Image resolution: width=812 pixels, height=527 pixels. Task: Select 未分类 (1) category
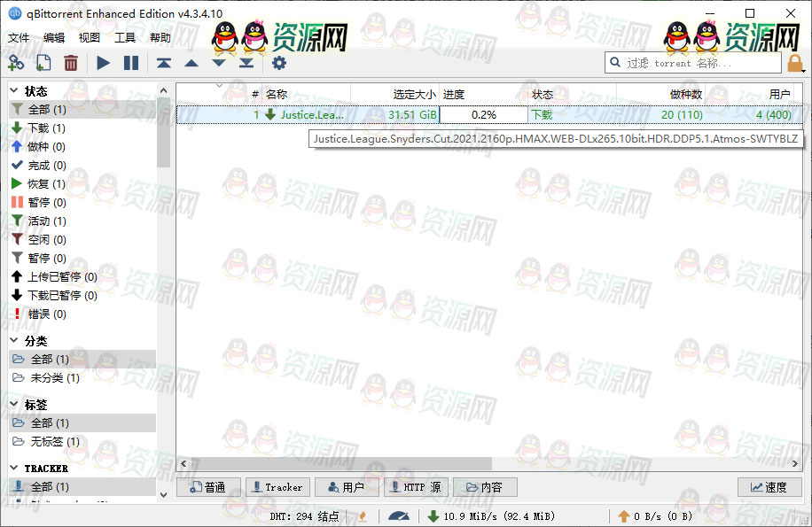[82, 377]
